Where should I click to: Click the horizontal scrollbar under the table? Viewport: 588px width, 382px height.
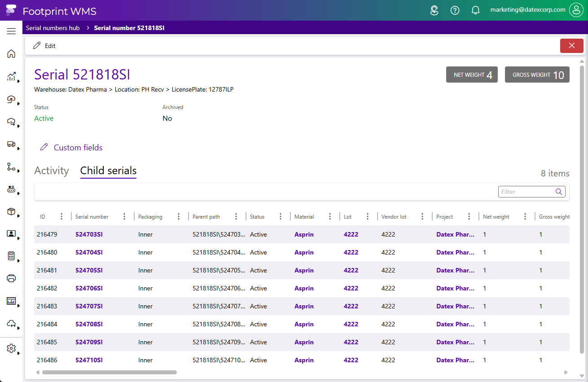[109, 372]
